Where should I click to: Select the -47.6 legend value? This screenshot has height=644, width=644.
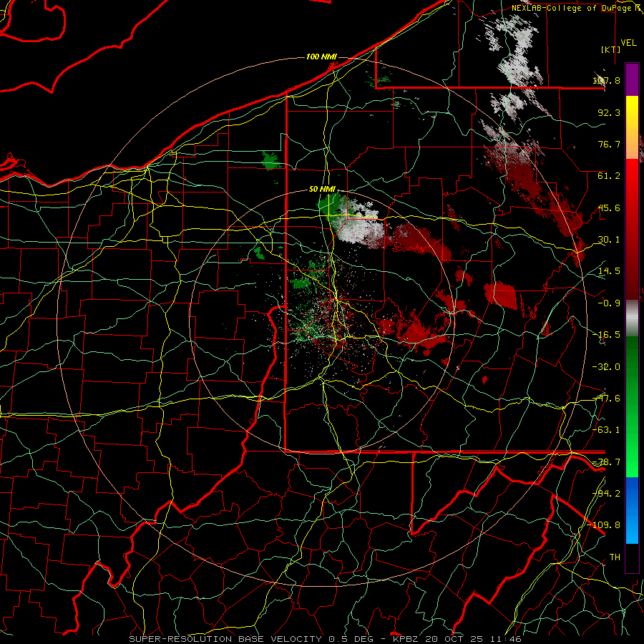[x=607, y=399]
